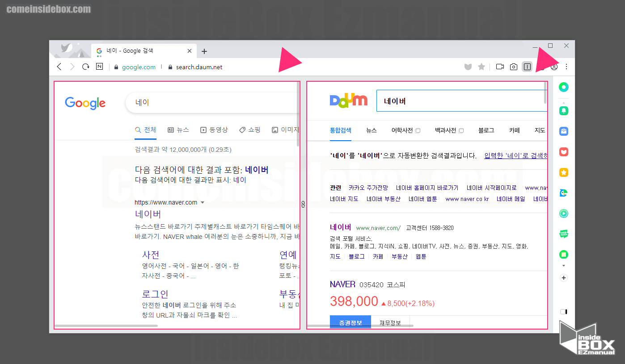
Task: Open the related search 네이버 부동산
Action: click(384, 199)
